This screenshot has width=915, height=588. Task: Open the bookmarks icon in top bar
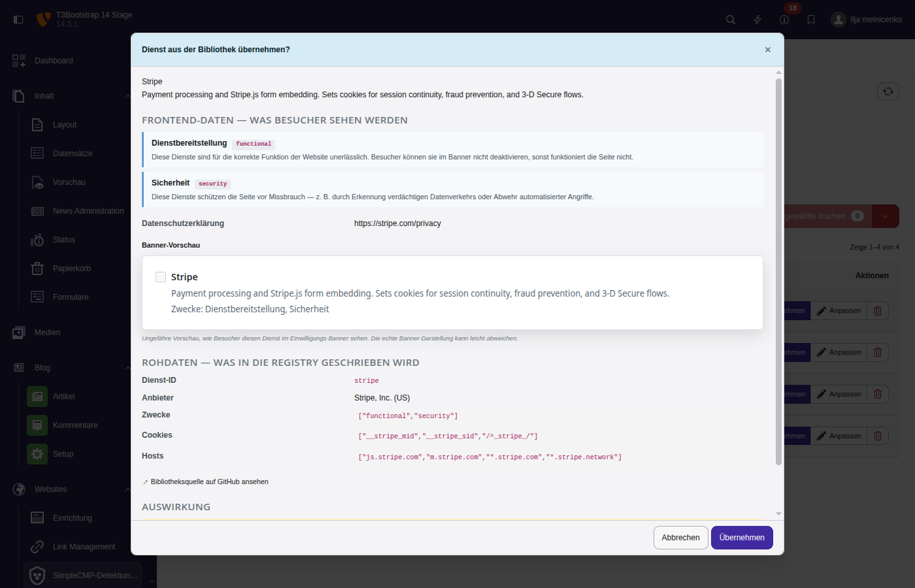811,20
